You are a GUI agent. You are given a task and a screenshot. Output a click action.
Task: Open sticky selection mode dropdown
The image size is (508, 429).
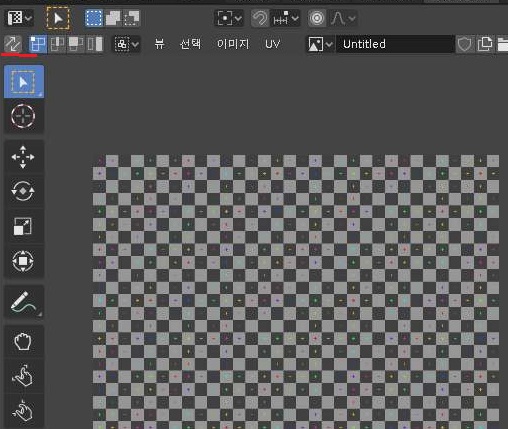[126, 44]
